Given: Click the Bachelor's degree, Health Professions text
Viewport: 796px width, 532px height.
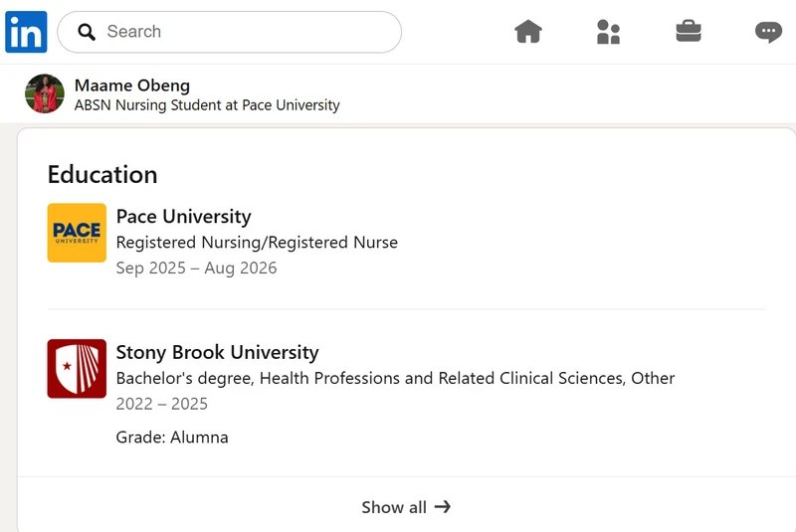Looking at the screenshot, I should pyautogui.click(x=395, y=378).
